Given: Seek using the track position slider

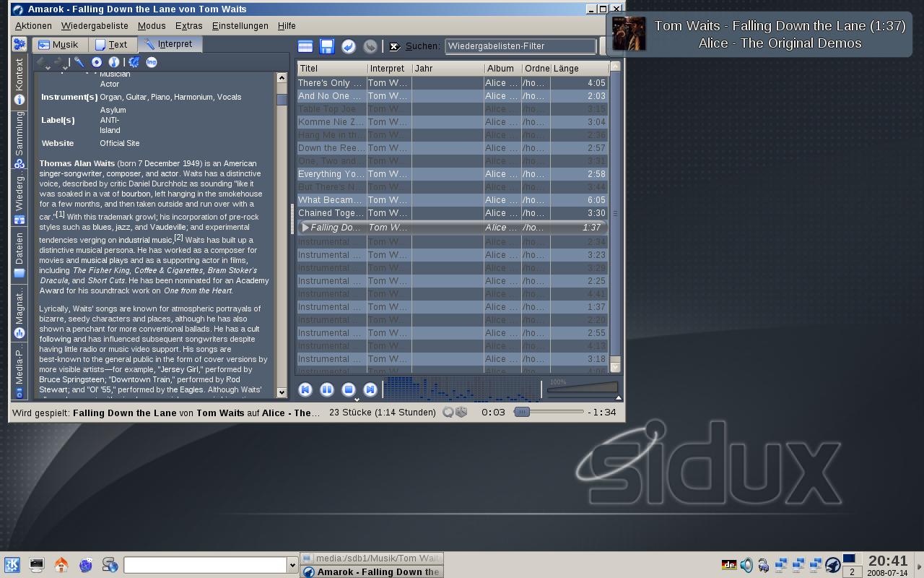Looking at the screenshot, I should point(549,412).
